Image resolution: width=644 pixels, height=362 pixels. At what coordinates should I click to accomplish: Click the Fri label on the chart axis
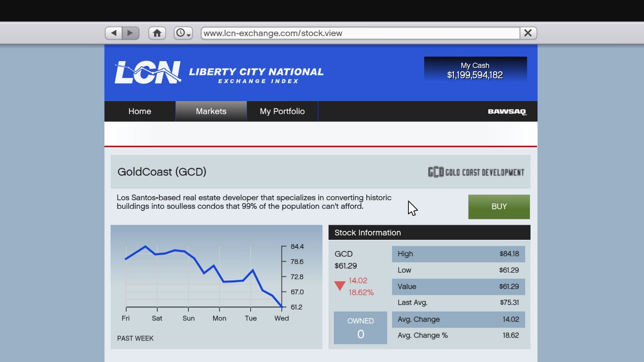[x=125, y=318]
